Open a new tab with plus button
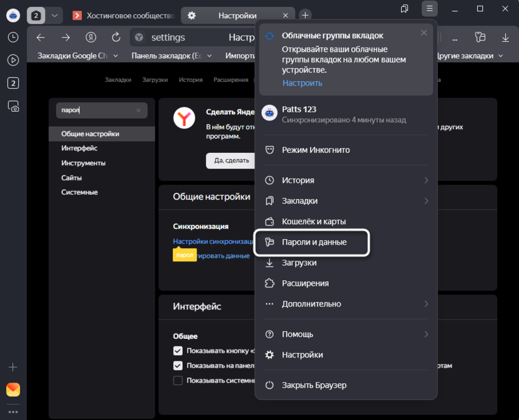Screen dimensions: 519x420 point(305,15)
